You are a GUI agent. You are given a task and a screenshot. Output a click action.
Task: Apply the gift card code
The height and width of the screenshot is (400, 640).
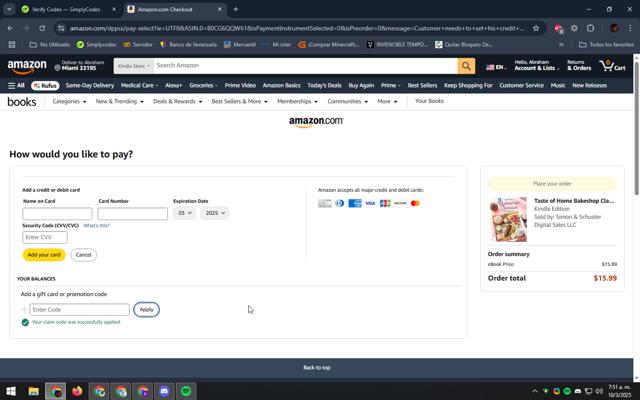(147, 309)
